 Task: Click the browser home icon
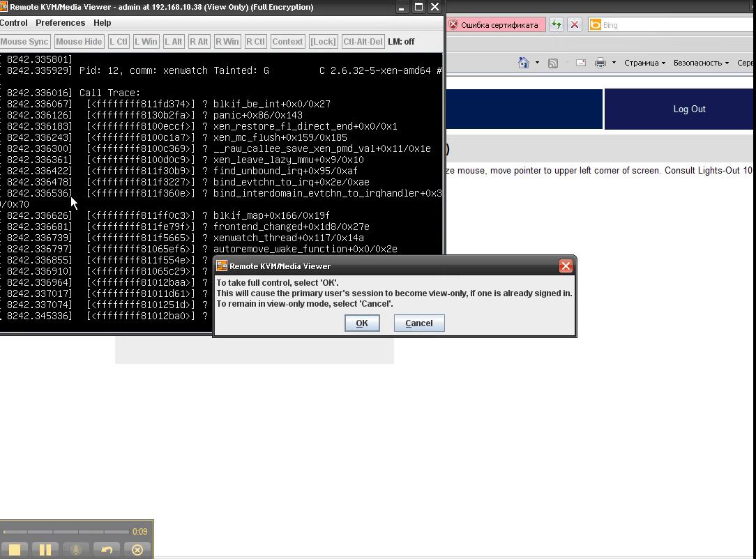pos(523,63)
